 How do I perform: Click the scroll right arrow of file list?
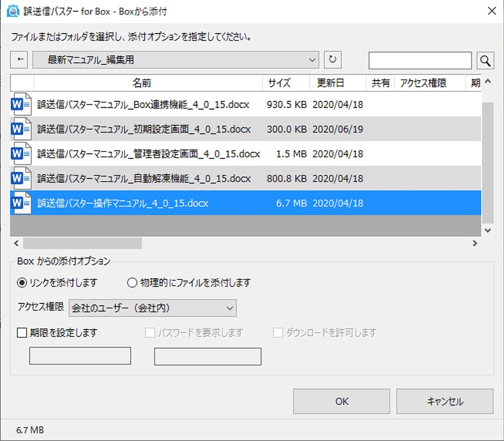point(475,243)
